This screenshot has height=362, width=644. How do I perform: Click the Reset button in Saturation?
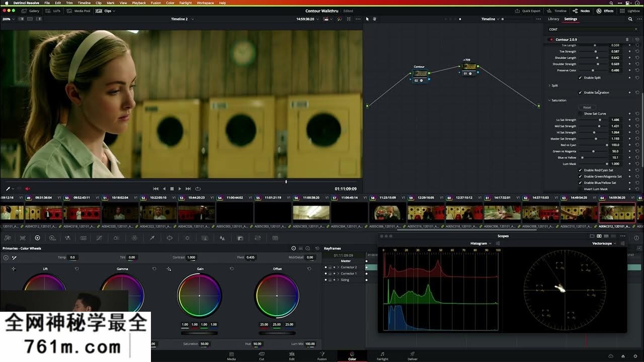(587, 108)
